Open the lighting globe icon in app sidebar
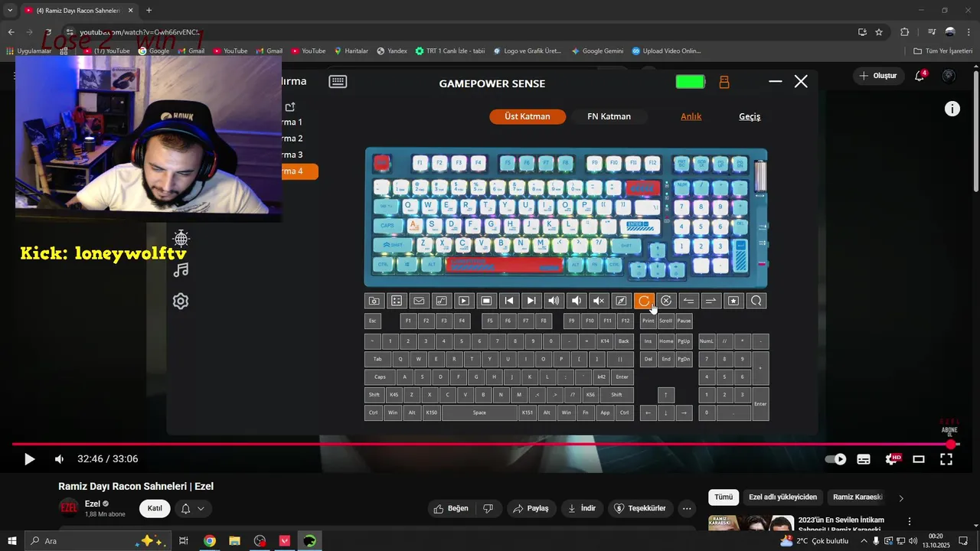The width and height of the screenshot is (980, 551). (181, 238)
